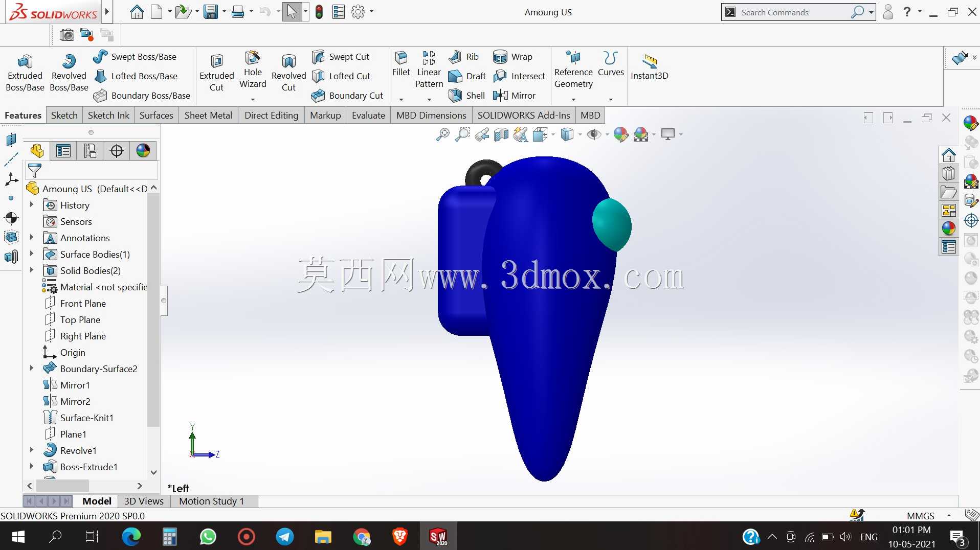
Task: Expand the History tree node
Action: coord(31,204)
